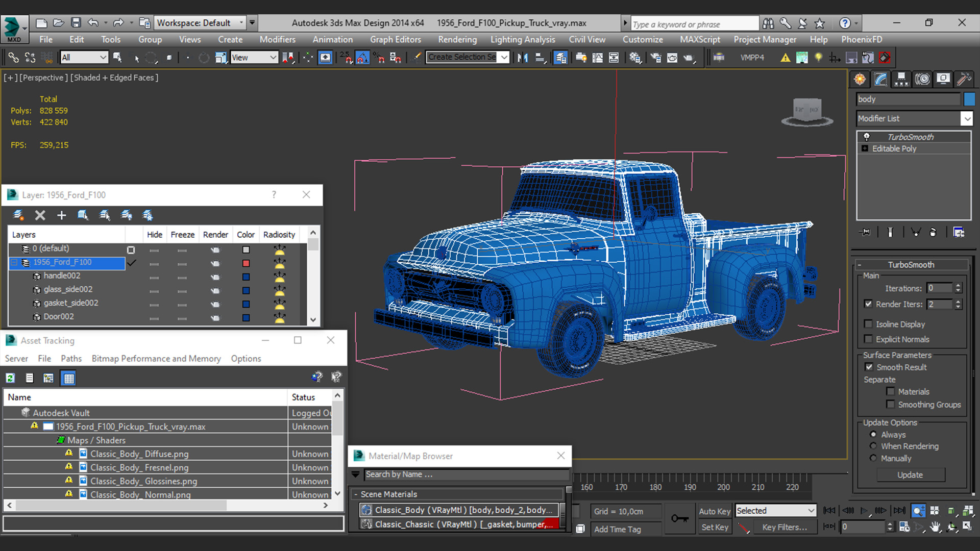Click the Key Filters button

point(785,527)
